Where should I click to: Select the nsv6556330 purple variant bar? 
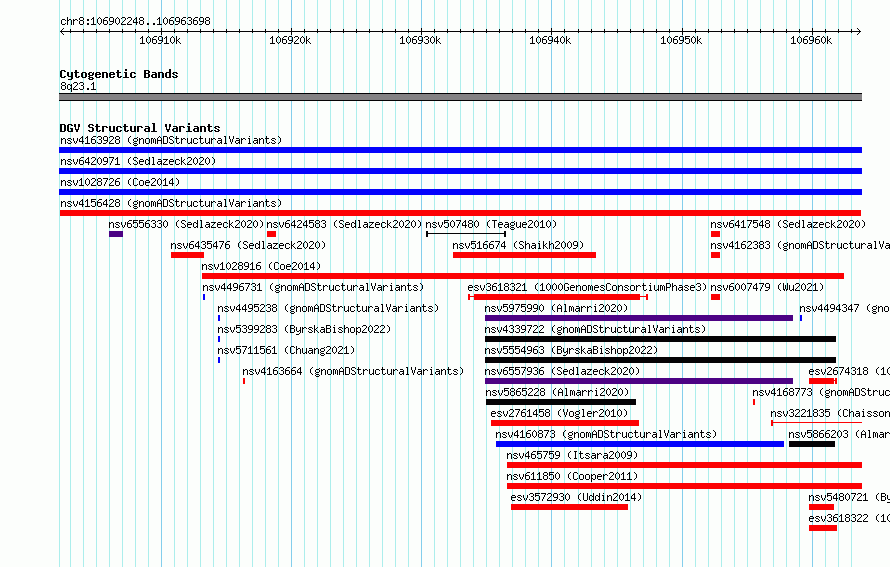click(x=116, y=234)
